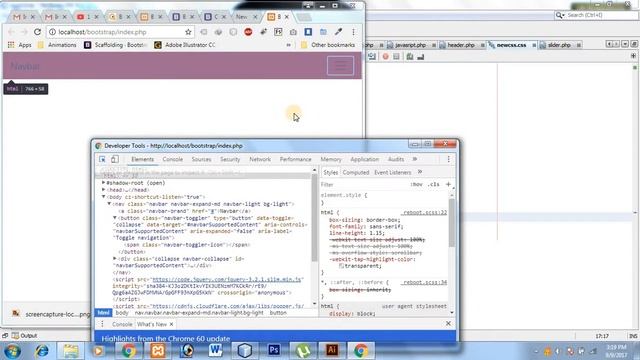Open the NetBeans Output panel
The height and width of the screenshot is (360, 640).
point(24,336)
